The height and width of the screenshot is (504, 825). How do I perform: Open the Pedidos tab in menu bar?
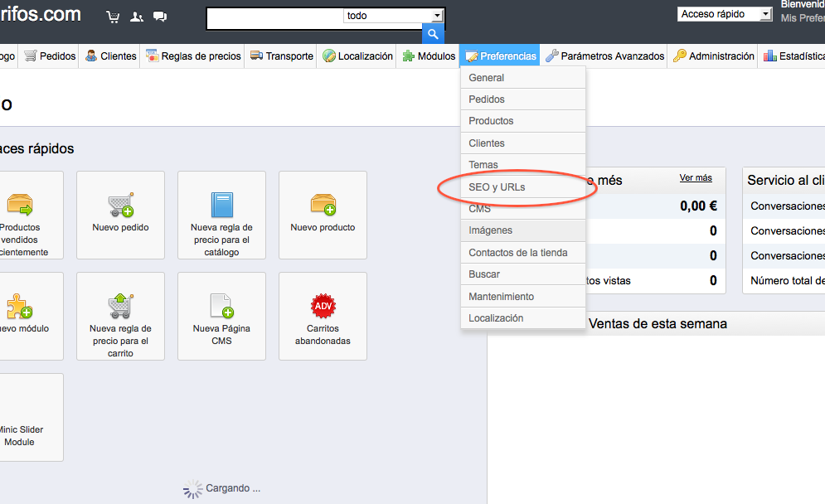[x=50, y=56]
